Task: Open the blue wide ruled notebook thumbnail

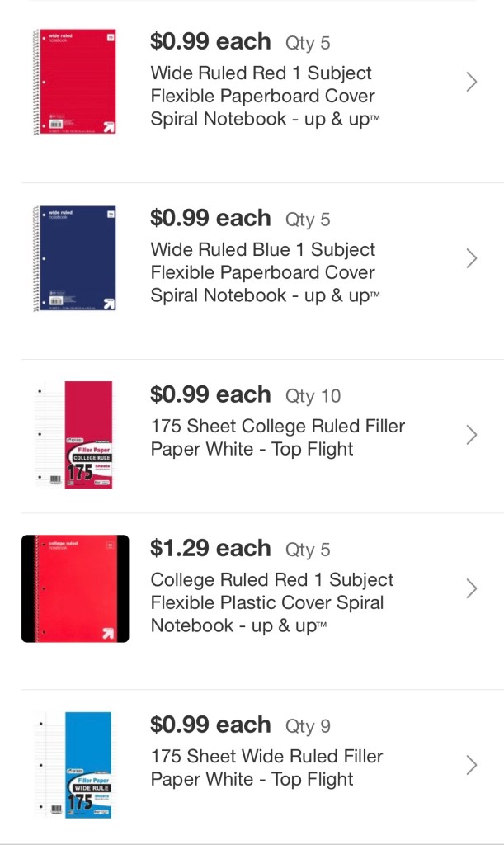Action: [x=74, y=258]
